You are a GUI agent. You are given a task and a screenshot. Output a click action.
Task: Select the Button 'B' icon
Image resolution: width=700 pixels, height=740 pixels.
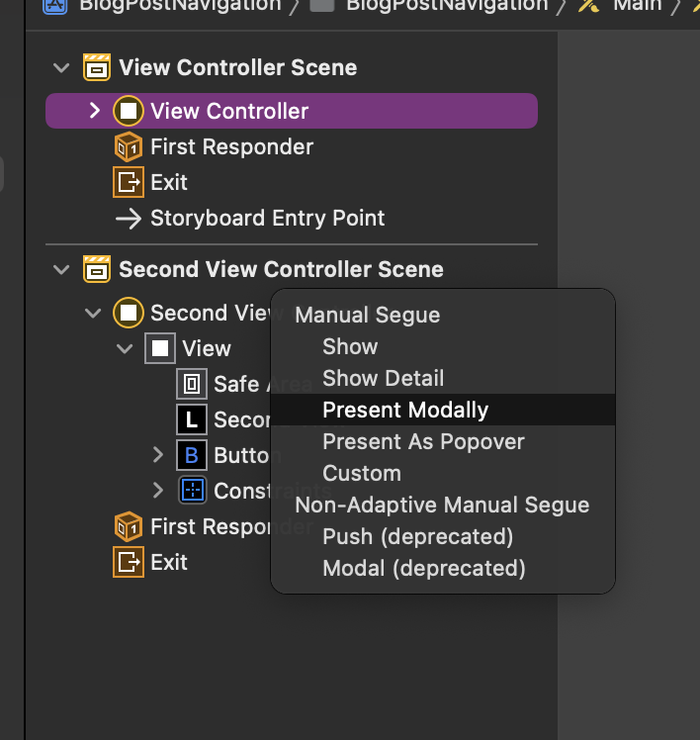pos(192,455)
